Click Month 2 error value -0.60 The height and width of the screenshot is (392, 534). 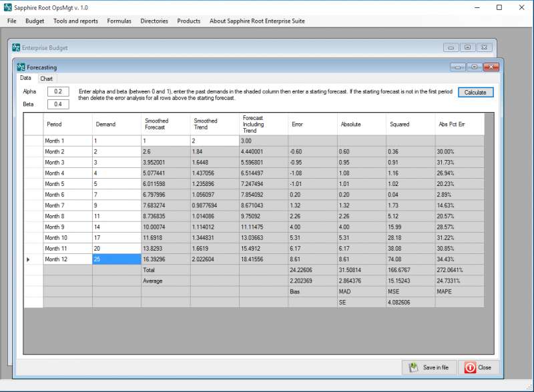click(312, 152)
